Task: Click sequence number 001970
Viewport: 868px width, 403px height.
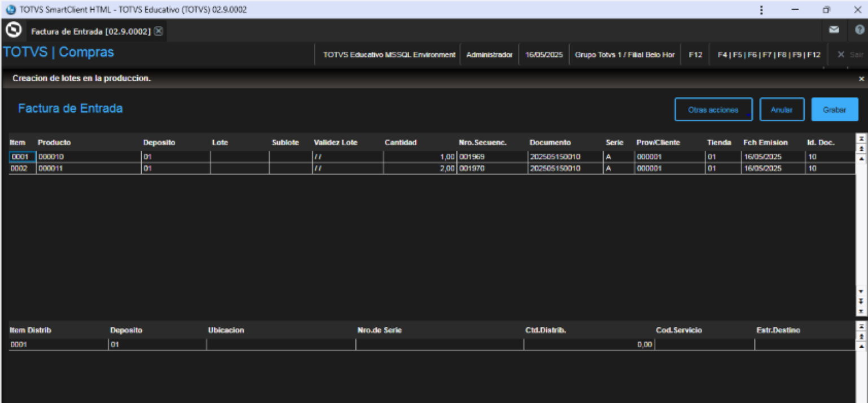Action: (x=492, y=168)
